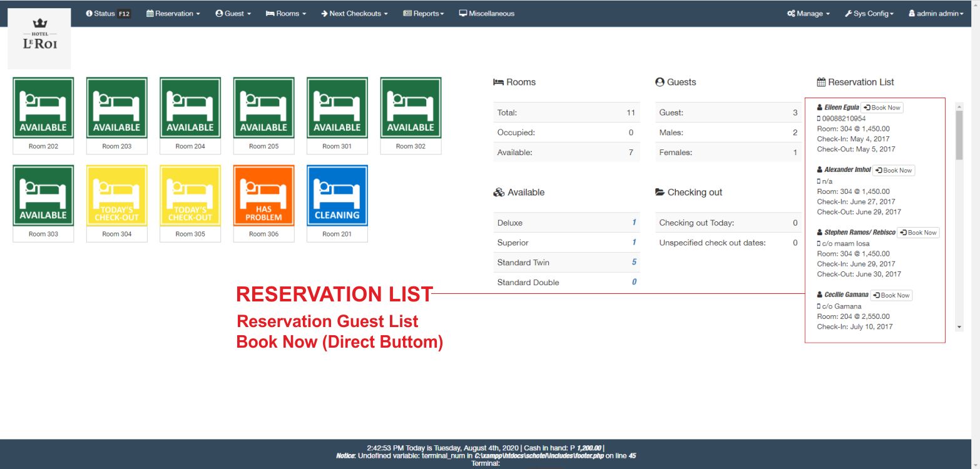Click the Room 202 available bed icon
The image size is (980, 469).
(x=43, y=108)
